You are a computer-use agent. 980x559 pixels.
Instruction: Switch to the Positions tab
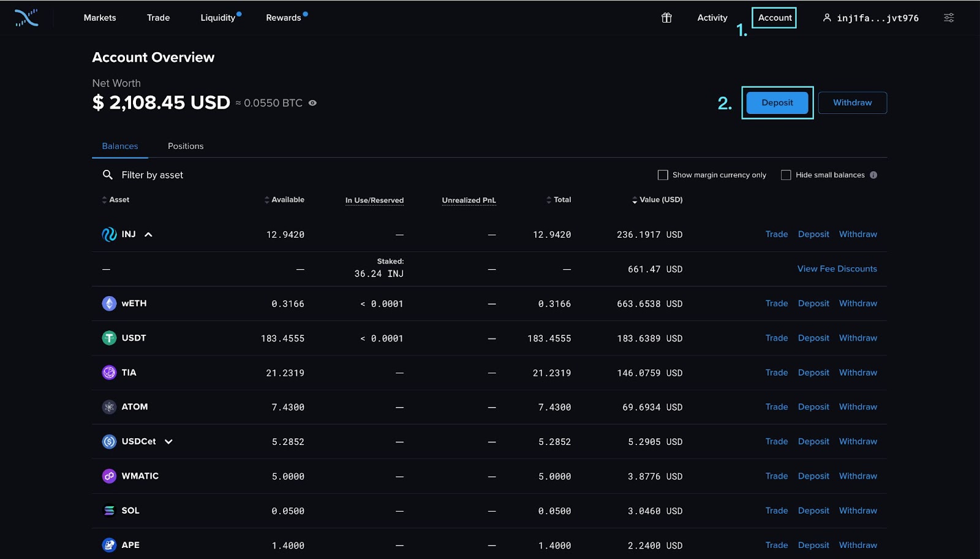pyautogui.click(x=186, y=146)
